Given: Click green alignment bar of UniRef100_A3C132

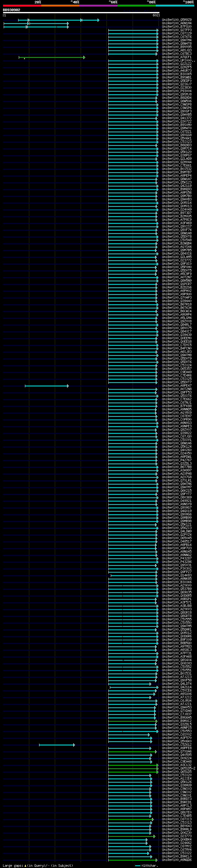Looking at the screenshot, I should click(133, 765).
